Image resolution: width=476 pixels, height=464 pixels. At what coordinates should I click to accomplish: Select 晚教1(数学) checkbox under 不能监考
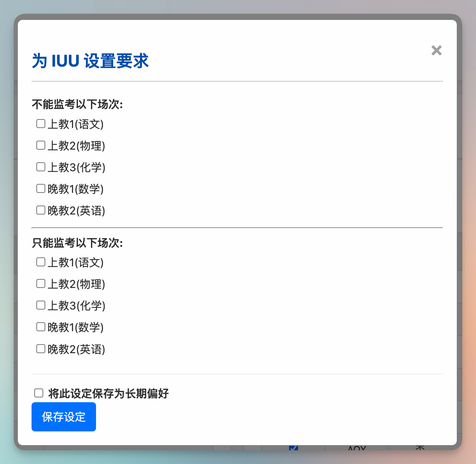41,188
